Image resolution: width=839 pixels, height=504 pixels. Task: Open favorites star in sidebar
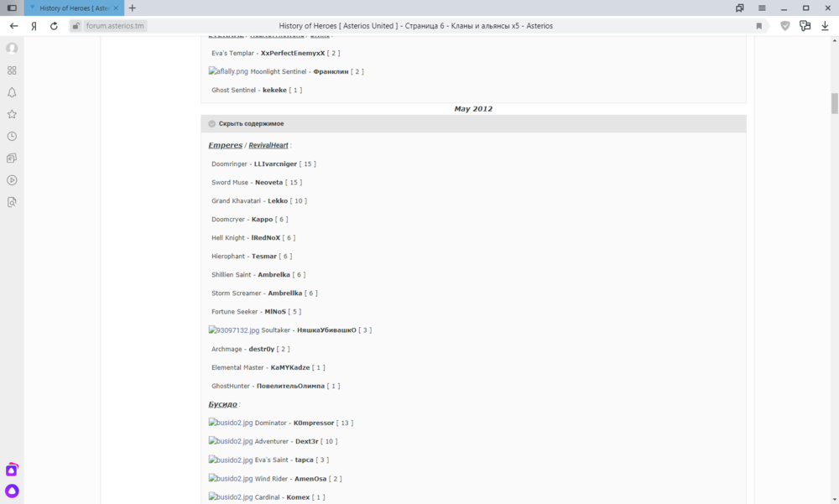(12, 114)
